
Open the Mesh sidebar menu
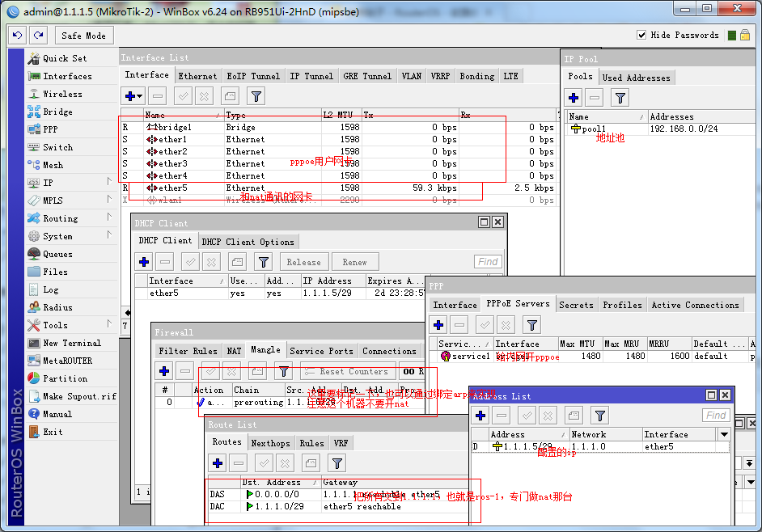(x=53, y=165)
